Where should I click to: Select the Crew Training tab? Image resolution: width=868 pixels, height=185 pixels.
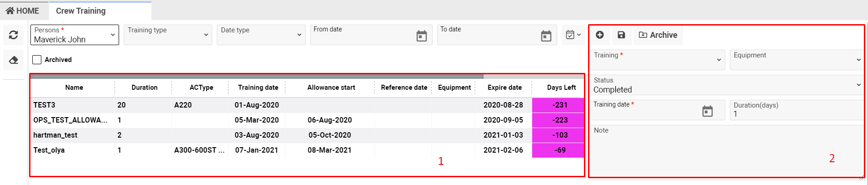tap(81, 10)
